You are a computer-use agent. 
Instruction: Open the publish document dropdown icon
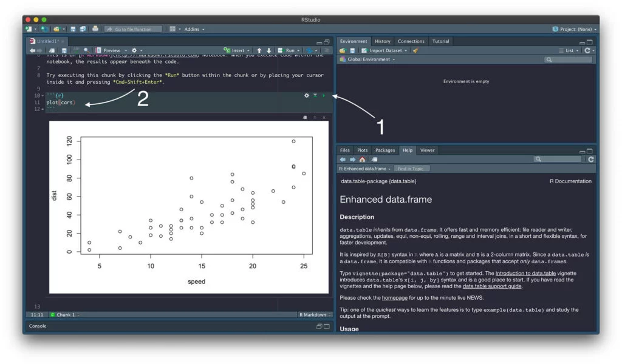pyautogui.click(x=312, y=51)
